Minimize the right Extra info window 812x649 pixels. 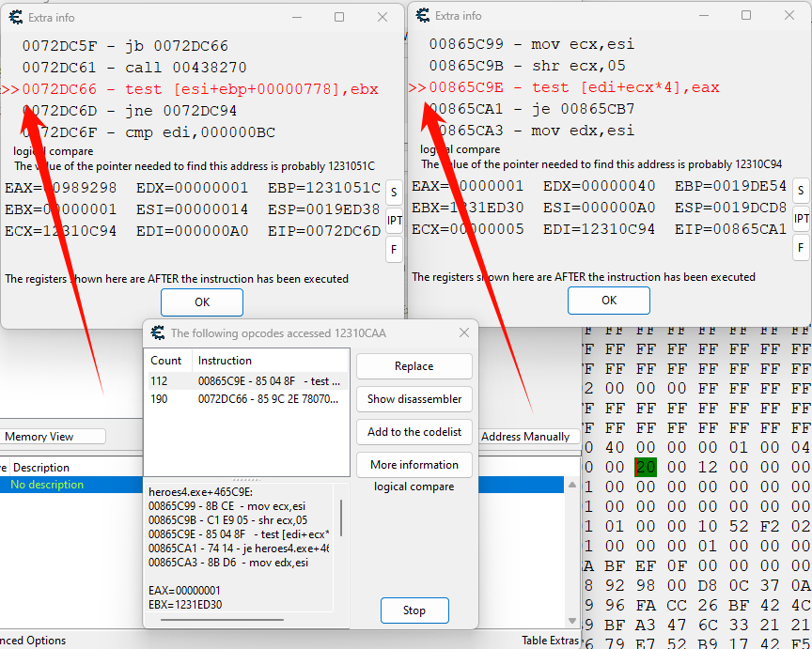click(x=703, y=16)
